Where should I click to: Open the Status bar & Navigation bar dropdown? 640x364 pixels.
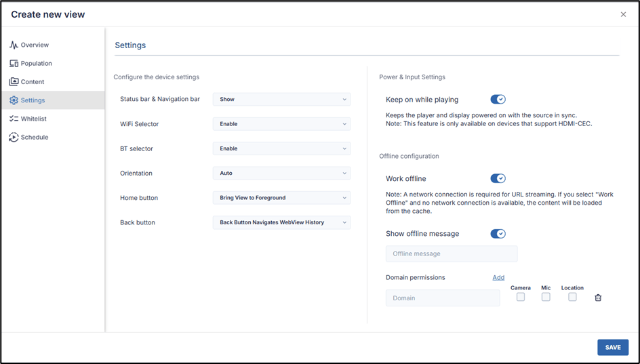point(281,99)
